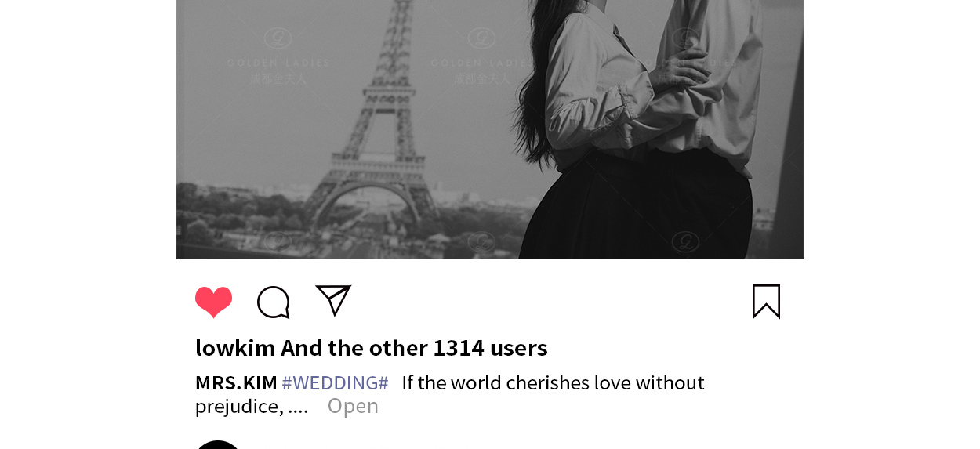Viewport: 980px width, 449px height.
Task: Open the MRS.KIM profile from the caption
Action: point(236,382)
